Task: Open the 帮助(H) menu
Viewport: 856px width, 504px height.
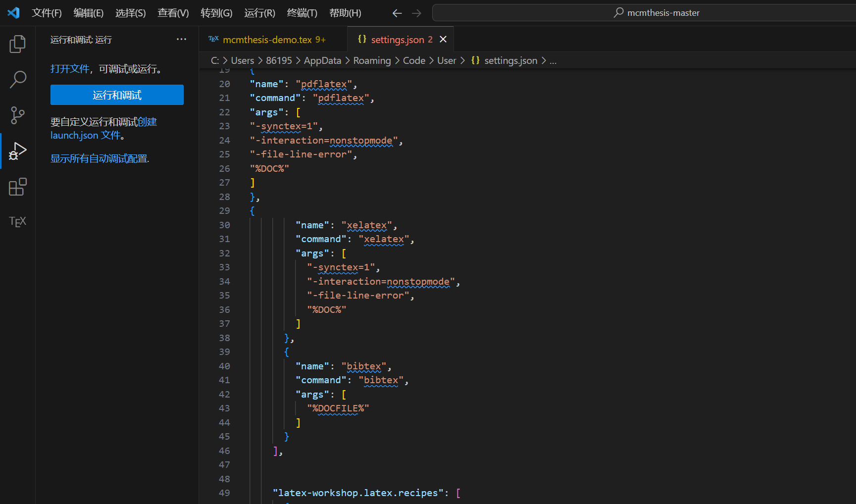Action: [x=345, y=13]
